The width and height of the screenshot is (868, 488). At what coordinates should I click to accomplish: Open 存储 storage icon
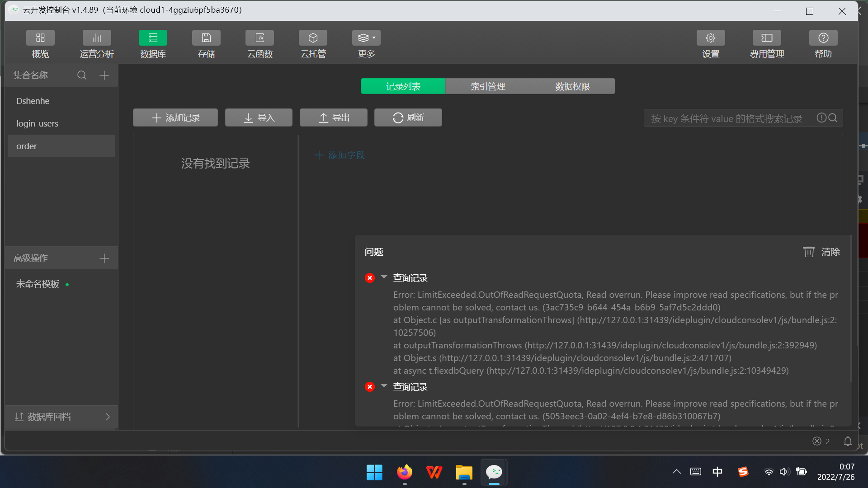pos(206,38)
